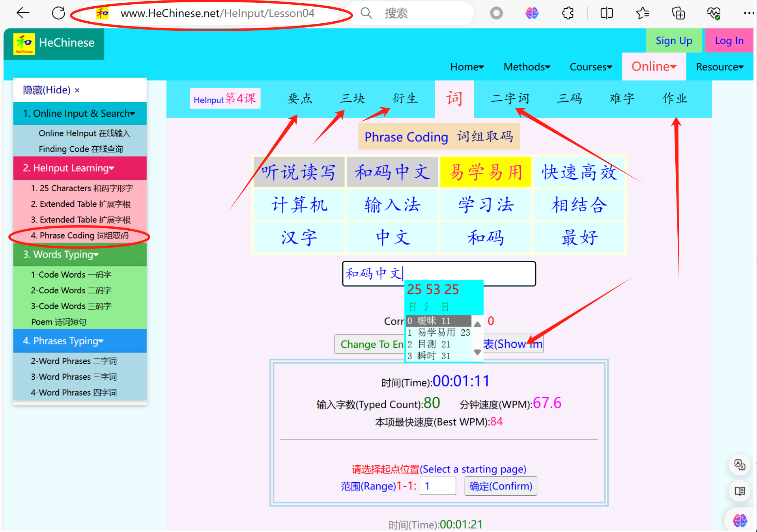
Task: Click the Log In button
Action: (729, 41)
